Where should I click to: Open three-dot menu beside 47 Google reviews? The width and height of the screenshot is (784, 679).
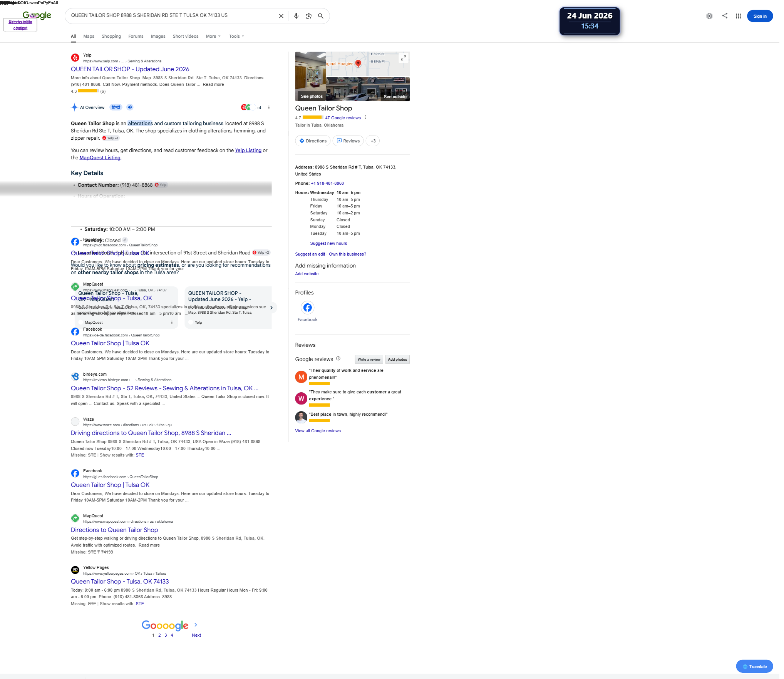[366, 117]
